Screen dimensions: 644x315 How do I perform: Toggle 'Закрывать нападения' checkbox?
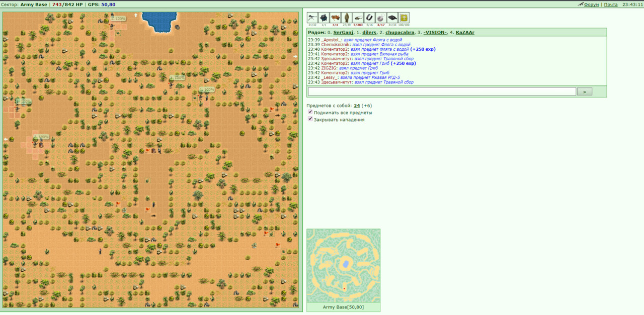[x=310, y=119]
